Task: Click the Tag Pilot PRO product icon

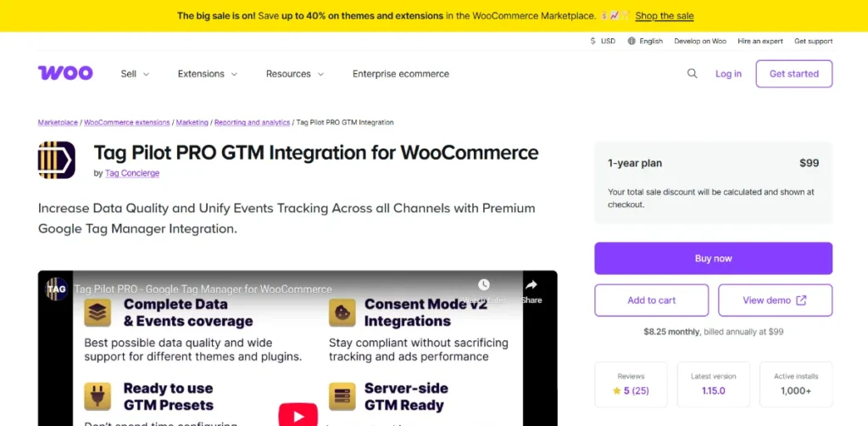Action: (x=57, y=160)
